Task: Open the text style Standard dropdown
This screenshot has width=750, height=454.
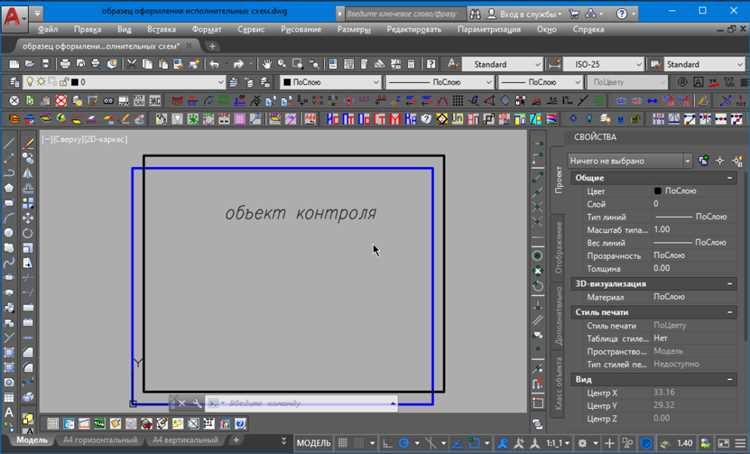Action: 502,64
